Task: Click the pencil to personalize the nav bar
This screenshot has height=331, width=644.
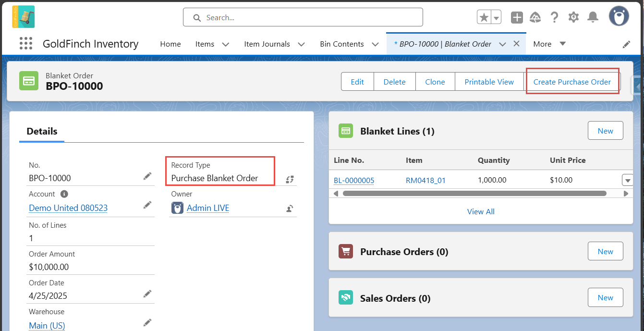Action: coord(626,44)
